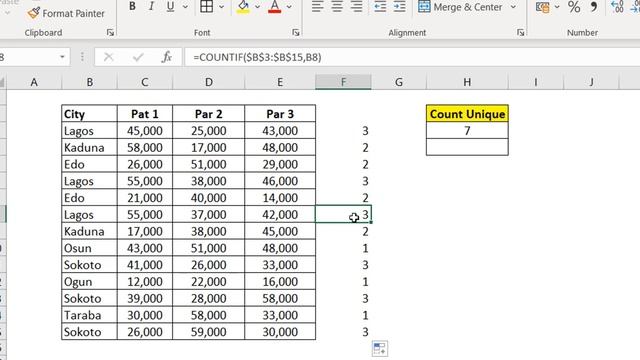Select the City header cell

pyautogui.click(x=89, y=114)
